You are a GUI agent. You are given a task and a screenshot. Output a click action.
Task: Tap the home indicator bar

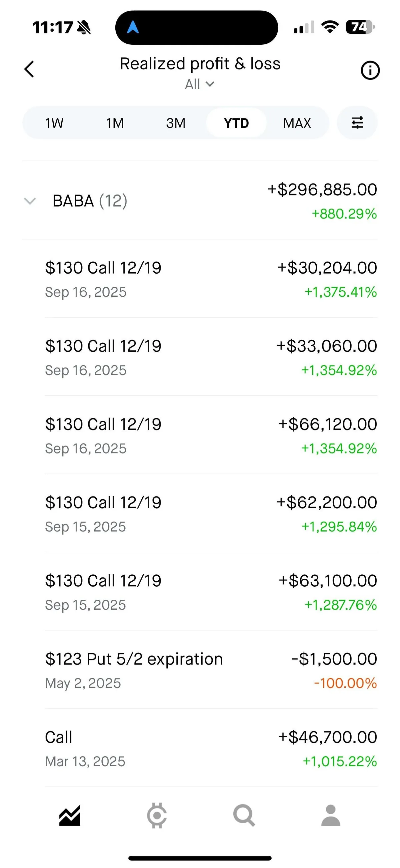tap(200, 858)
